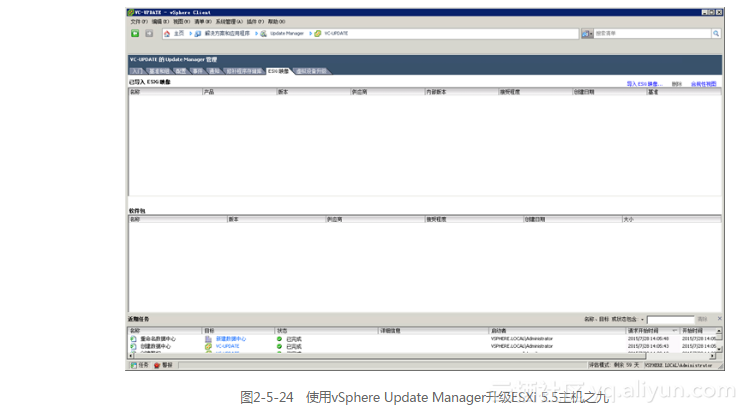
Task: Click the create datacenter task row icon
Action: (133, 346)
